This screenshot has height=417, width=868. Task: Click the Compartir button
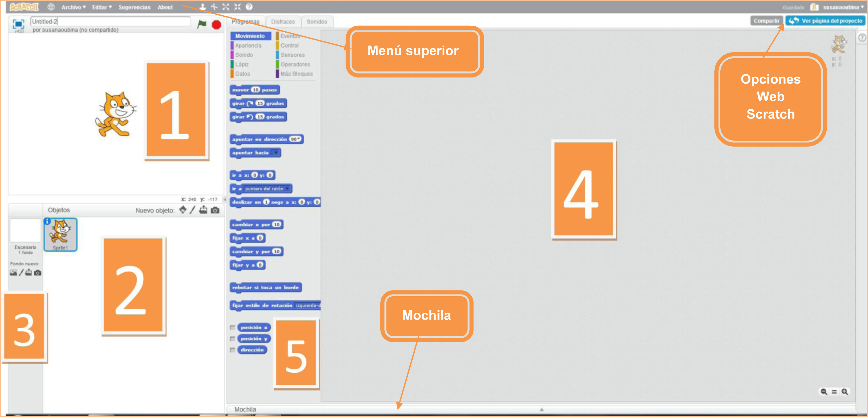click(767, 20)
